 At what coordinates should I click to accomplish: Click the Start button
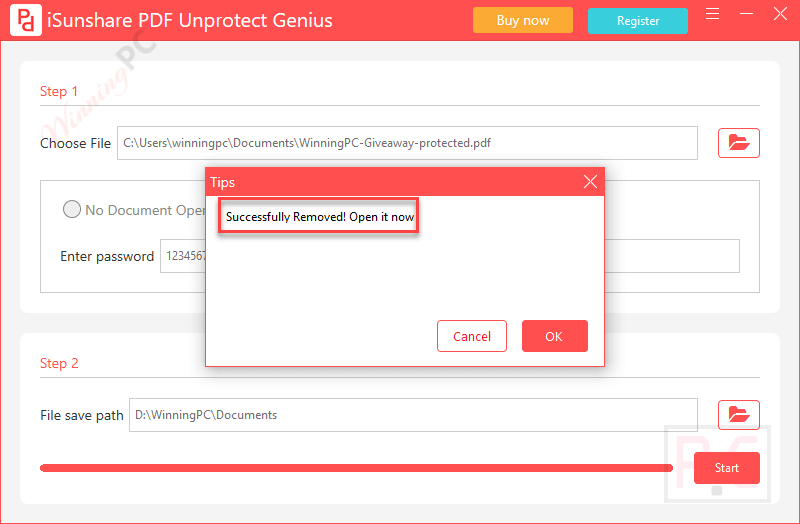[727, 468]
